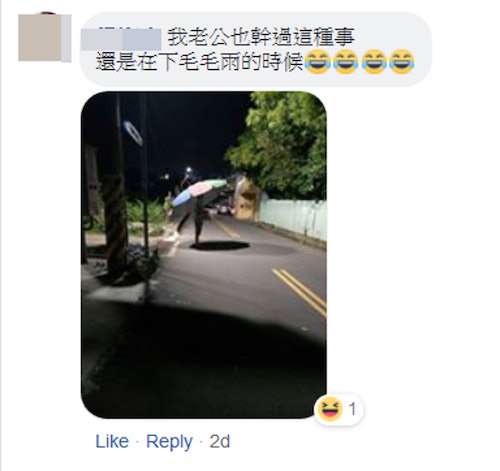Open the 2d timestamp permalink
The image size is (500, 471).
(x=220, y=442)
